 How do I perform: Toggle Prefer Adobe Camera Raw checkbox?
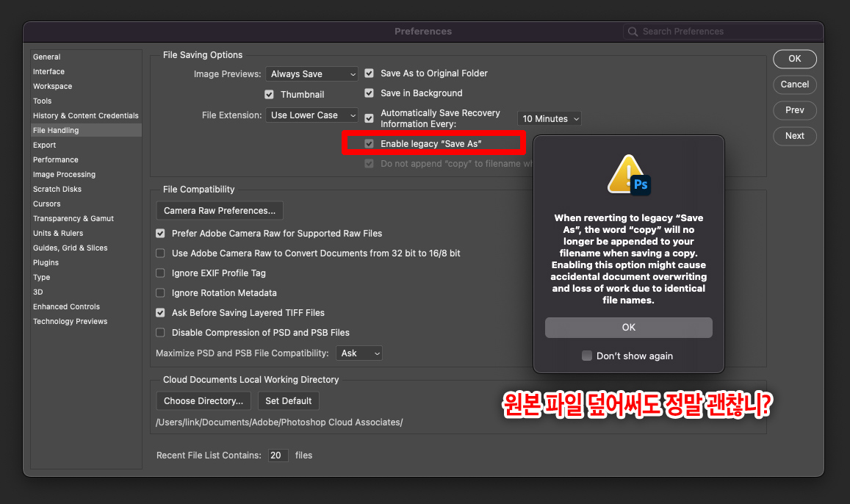[160, 234]
